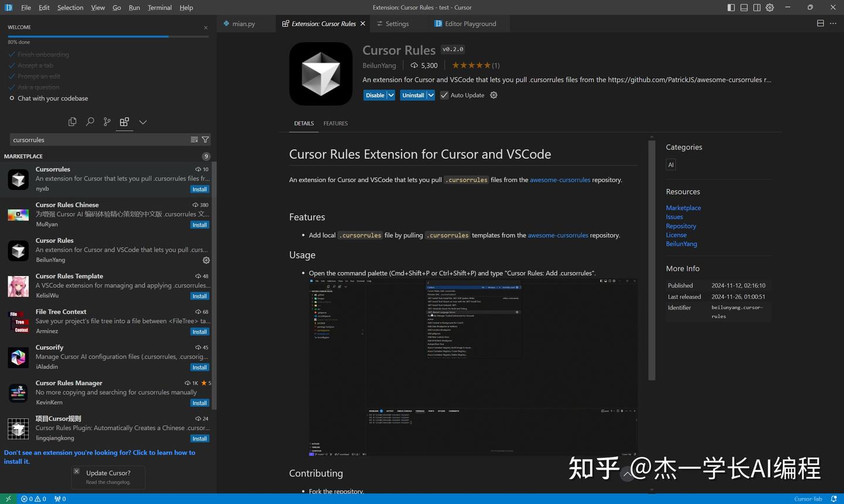844x504 pixels.
Task: Open the Repository resource link
Action: click(681, 226)
